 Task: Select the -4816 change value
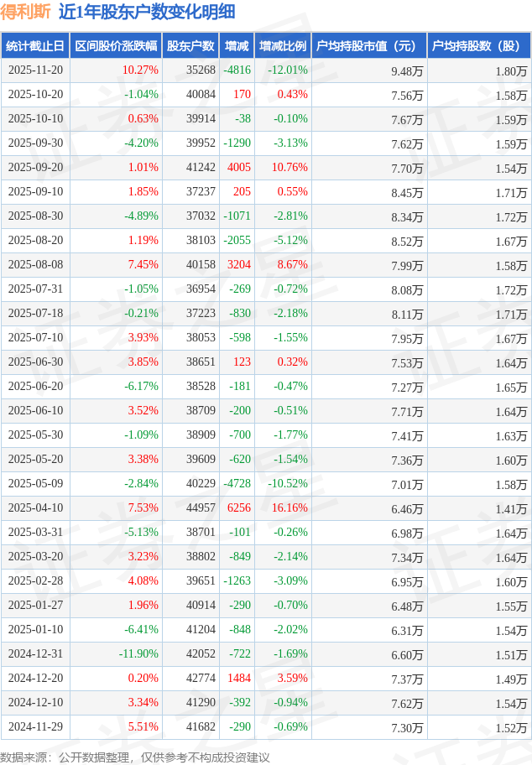(x=237, y=70)
